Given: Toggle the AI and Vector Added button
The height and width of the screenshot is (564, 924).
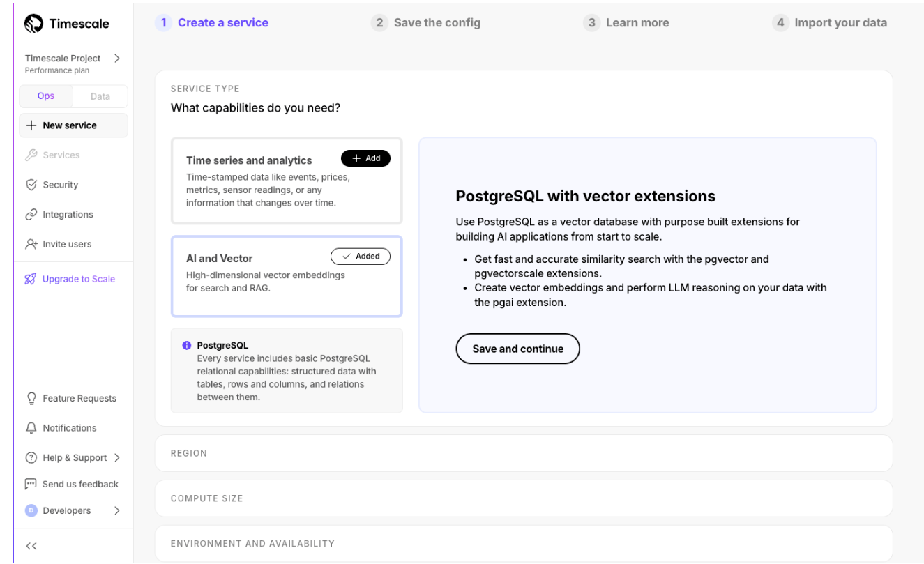Looking at the screenshot, I should click(x=360, y=257).
